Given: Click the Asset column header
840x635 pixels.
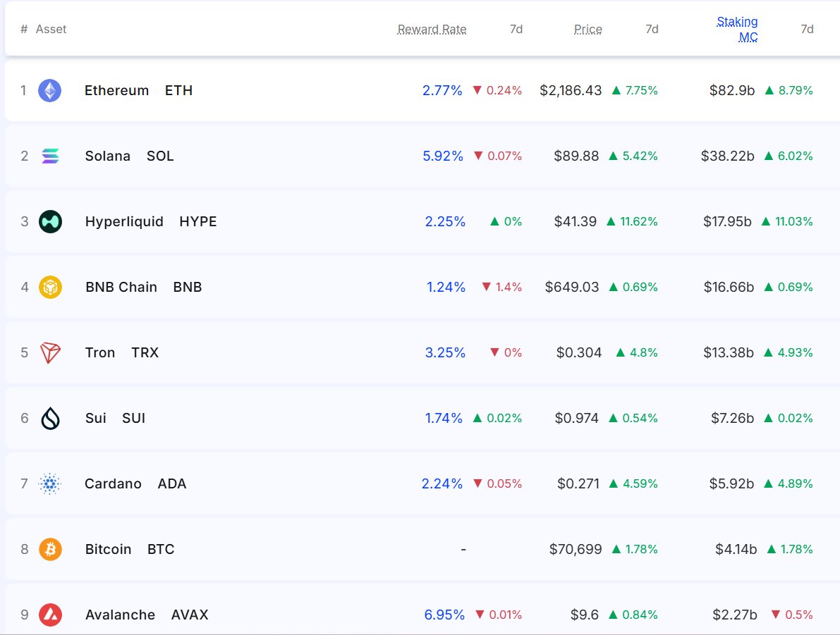Looking at the screenshot, I should (51, 29).
